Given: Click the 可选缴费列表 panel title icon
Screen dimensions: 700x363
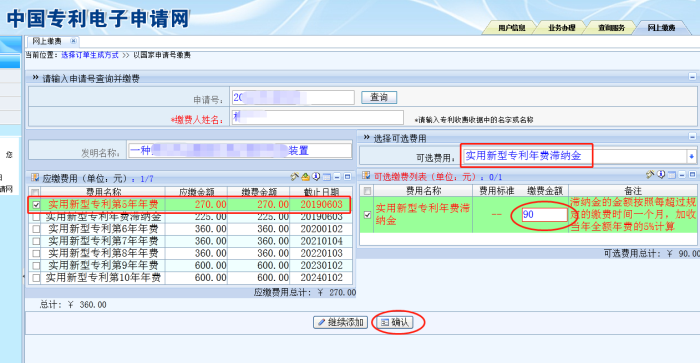Looking at the screenshot, I should [x=366, y=175].
